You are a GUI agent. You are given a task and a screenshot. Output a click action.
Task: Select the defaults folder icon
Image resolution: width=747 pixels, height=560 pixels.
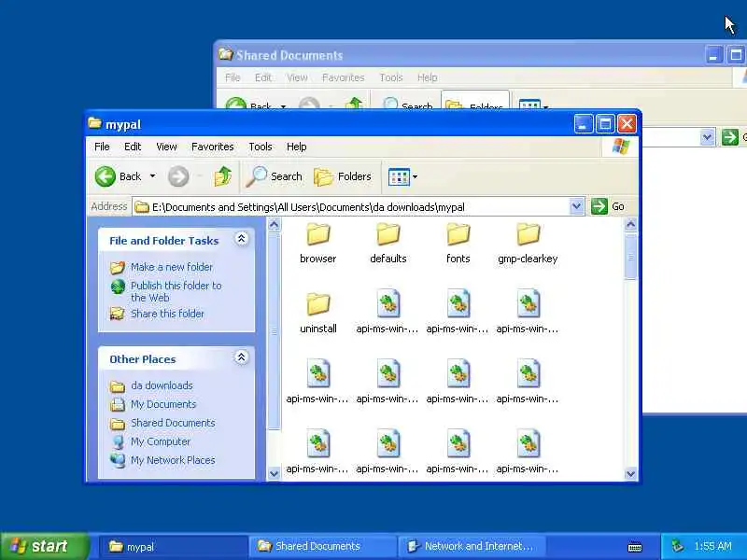coord(388,234)
